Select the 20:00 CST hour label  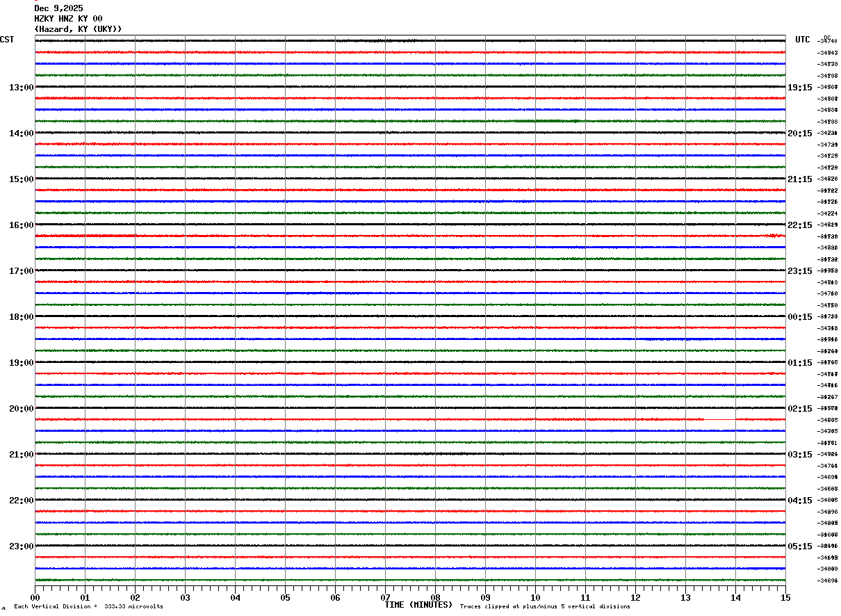click(x=21, y=409)
